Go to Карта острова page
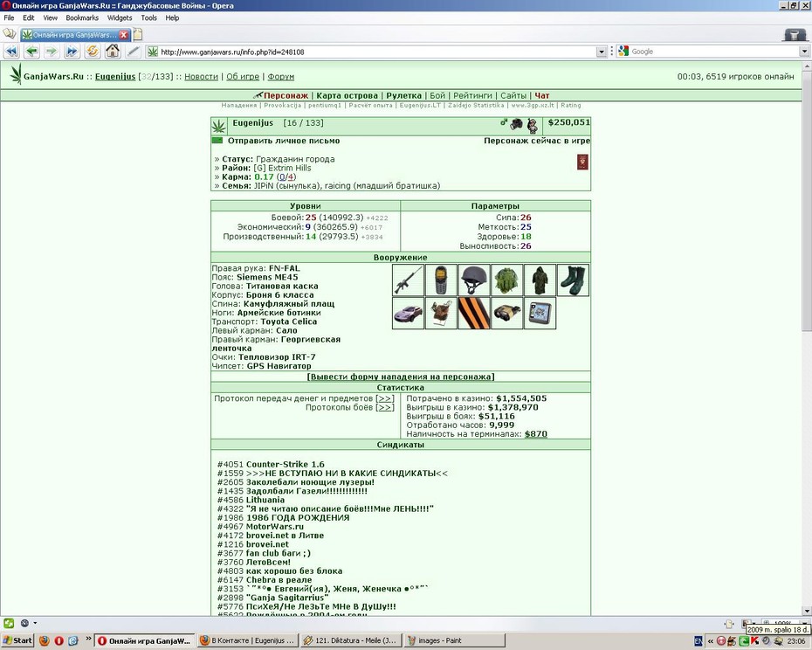The width and height of the screenshot is (812, 650). (347, 96)
